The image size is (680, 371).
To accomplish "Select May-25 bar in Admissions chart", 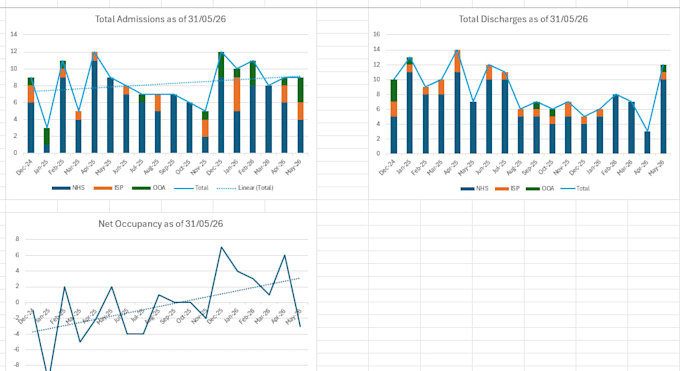I will coord(110,115).
